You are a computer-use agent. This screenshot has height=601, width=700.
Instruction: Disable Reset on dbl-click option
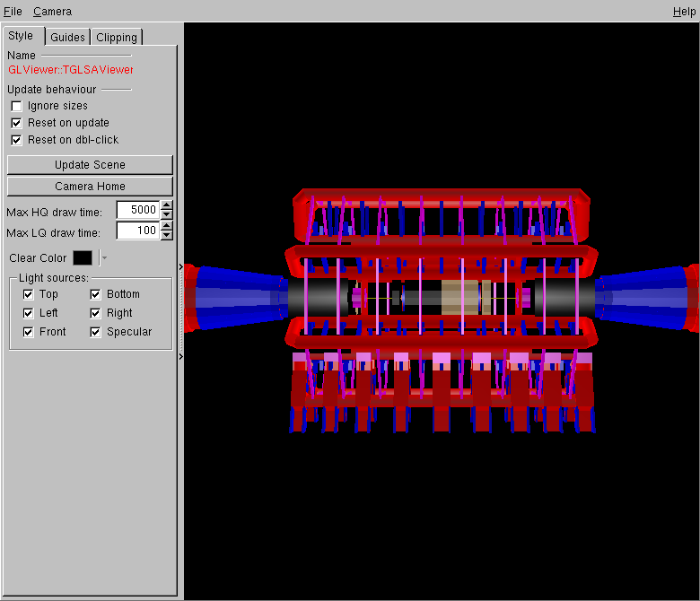point(16,140)
